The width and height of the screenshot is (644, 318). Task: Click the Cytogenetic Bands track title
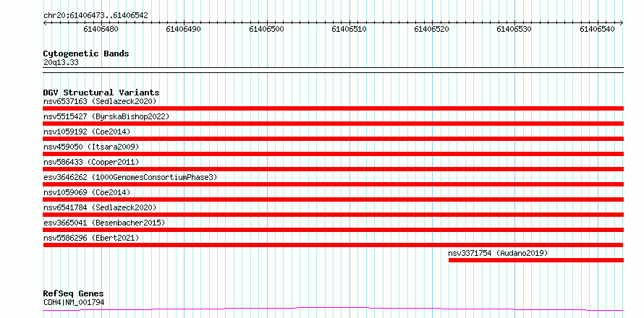[86, 53]
